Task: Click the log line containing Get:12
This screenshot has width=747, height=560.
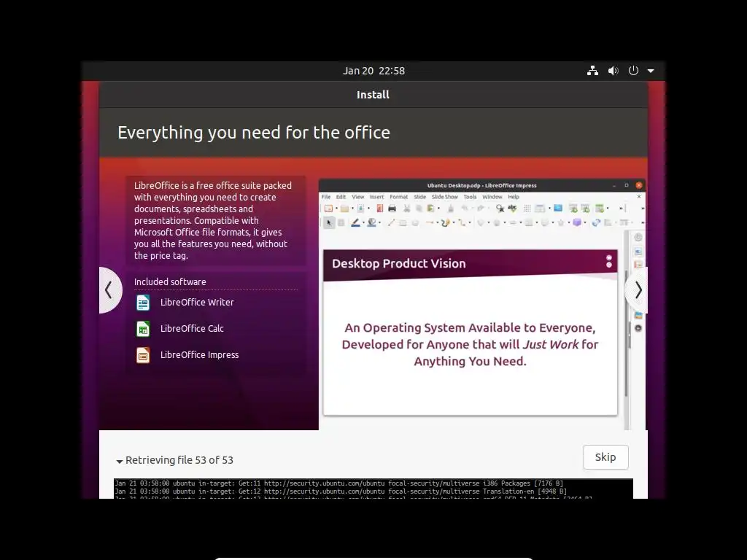Action: click(341, 491)
